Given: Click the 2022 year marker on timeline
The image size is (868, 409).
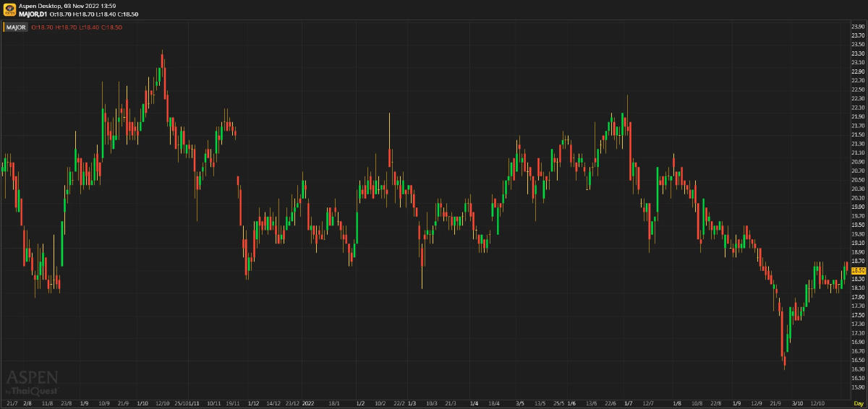Looking at the screenshot, I should point(309,402).
